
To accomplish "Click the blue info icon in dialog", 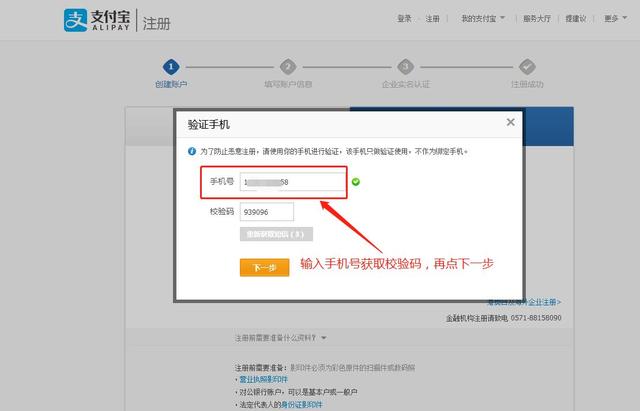I will pos(192,151).
